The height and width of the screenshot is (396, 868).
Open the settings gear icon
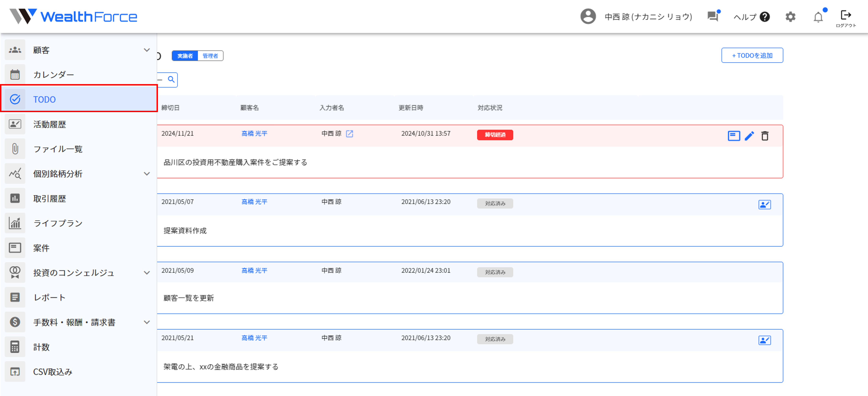[x=790, y=17]
